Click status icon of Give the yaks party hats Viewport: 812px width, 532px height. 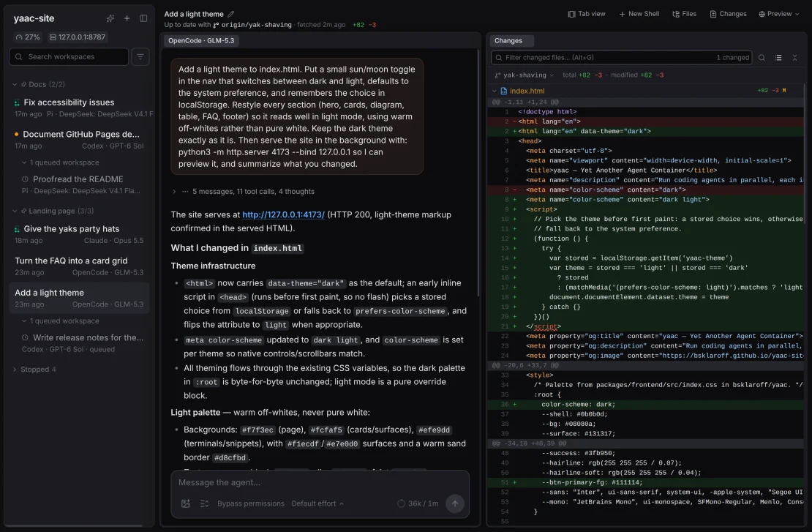coord(17,229)
